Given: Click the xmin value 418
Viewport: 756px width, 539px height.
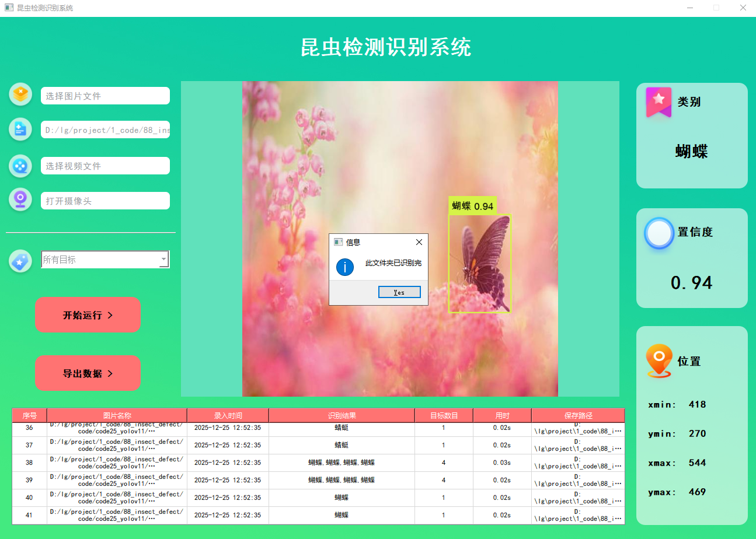Looking at the screenshot, I should click(x=698, y=404).
